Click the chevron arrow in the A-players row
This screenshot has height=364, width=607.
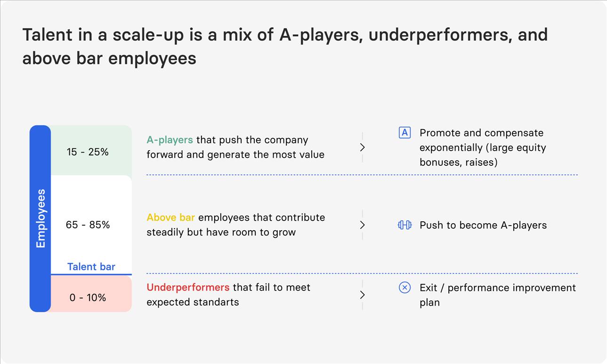[362, 147]
